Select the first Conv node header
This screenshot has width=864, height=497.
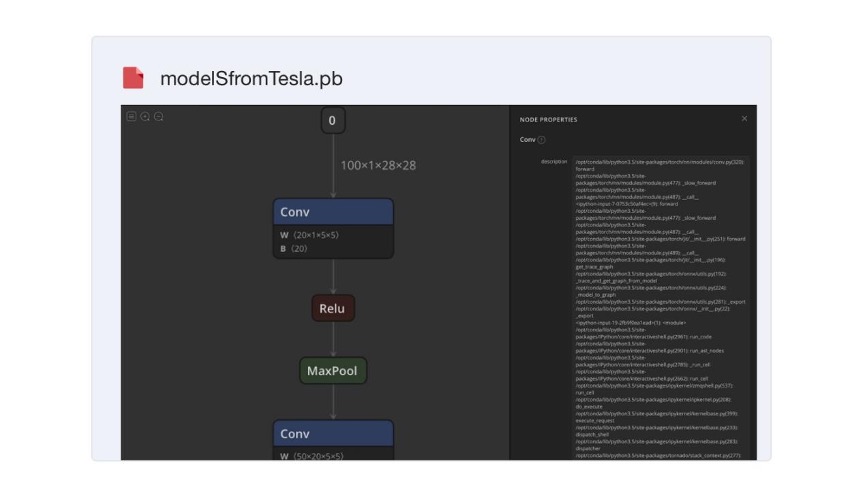pyautogui.click(x=333, y=212)
